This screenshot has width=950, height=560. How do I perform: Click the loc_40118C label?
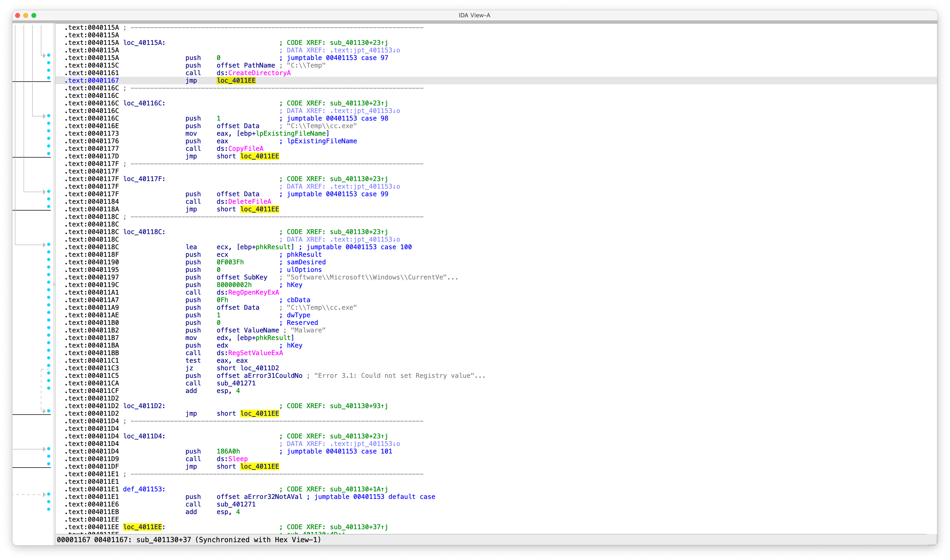(x=144, y=232)
